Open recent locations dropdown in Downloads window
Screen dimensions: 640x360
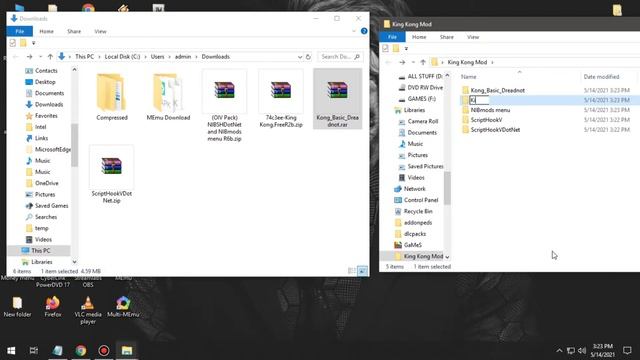tap(40, 57)
